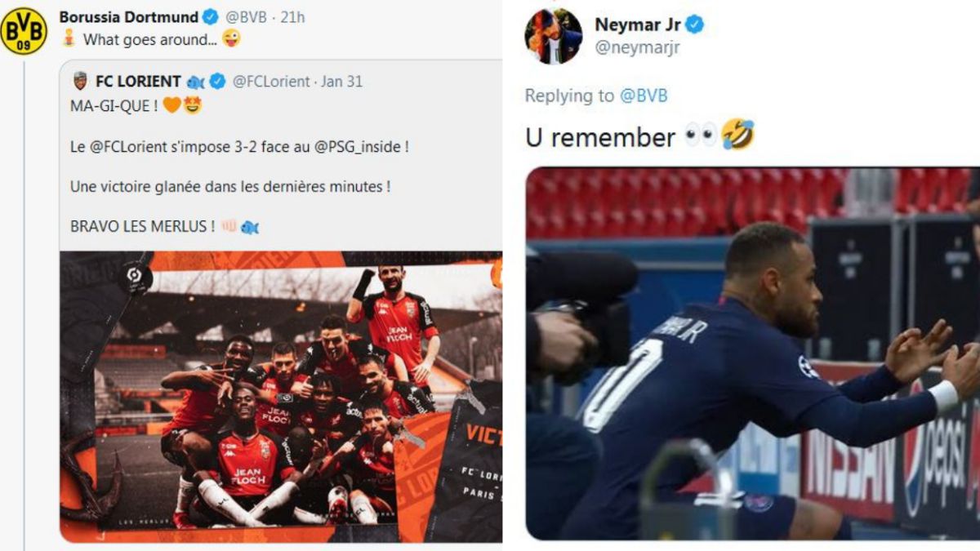Open the @BVB link after Replying to
The height and width of the screenshot is (551, 980).
644,96
